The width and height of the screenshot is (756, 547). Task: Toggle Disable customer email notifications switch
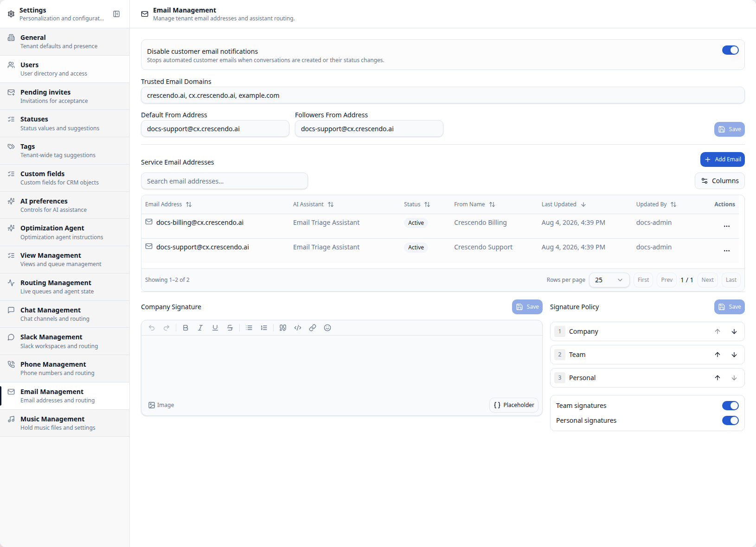point(730,50)
